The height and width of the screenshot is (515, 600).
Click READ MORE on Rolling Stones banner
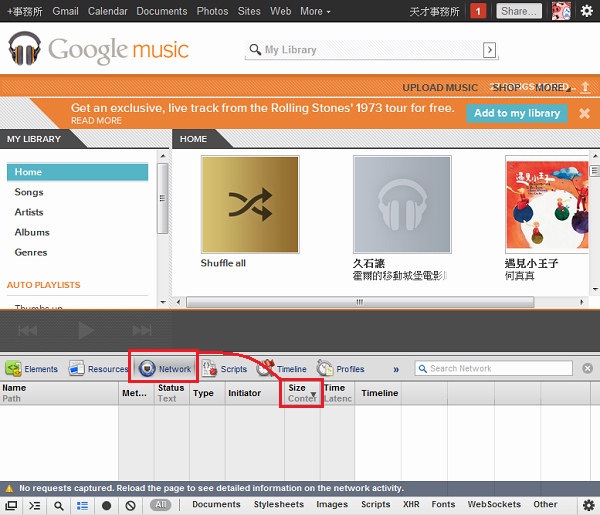pyautogui.click(x=96, y=121)
